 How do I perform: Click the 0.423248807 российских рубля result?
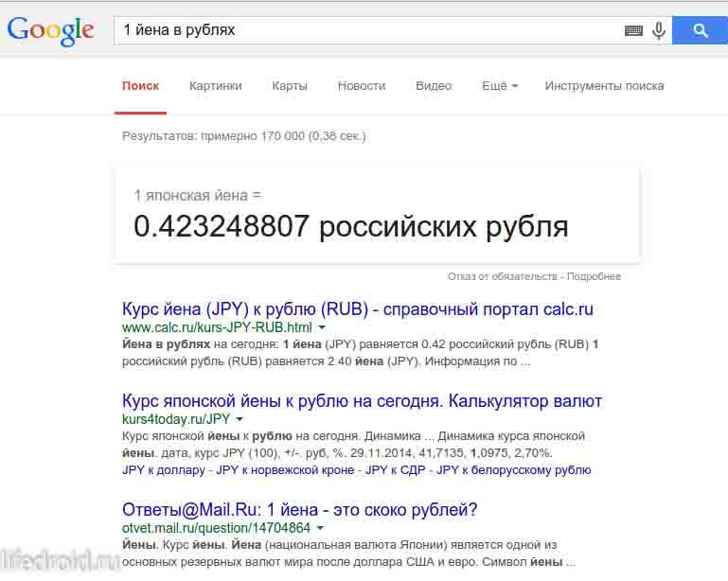pos(350,227)
